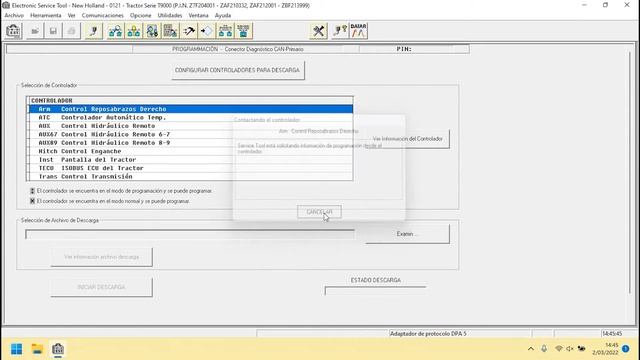The width and height of the screenshot is (640, 360).
Task: Select Trans Control Transmisión row
Action: 191,176
